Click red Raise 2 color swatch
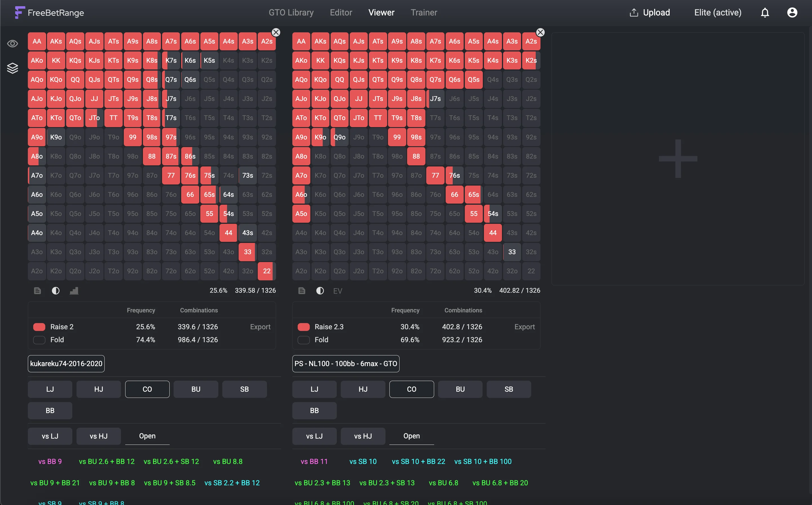Screen dimensions: 812x505 [x=39, y=327]
